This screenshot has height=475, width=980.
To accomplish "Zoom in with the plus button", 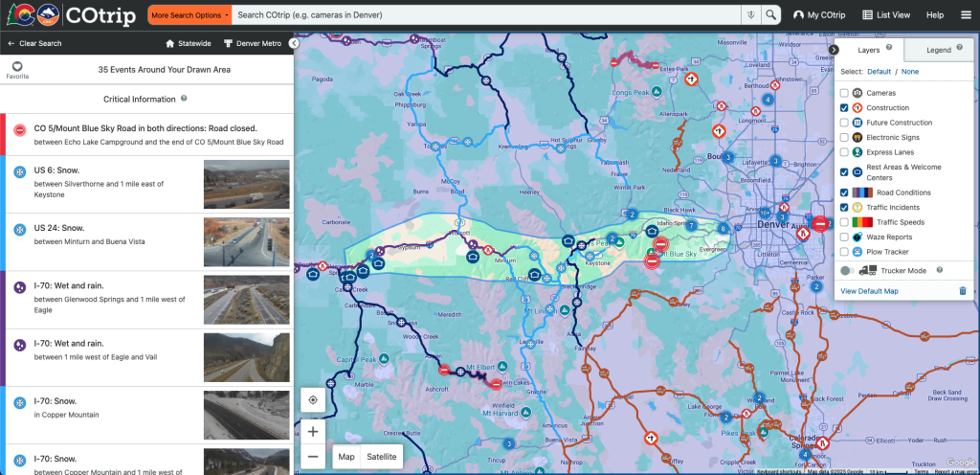I will pyautogui.click(x=313, y=432).
